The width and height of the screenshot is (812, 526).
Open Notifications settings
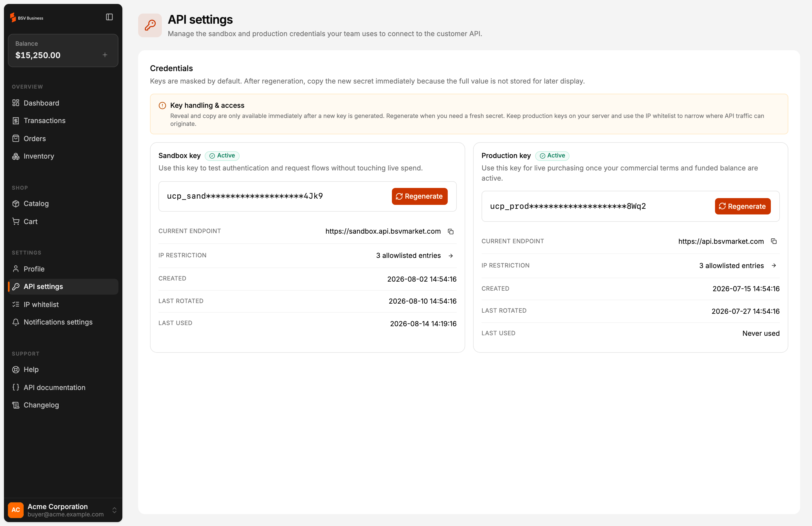tap(63, 322)
